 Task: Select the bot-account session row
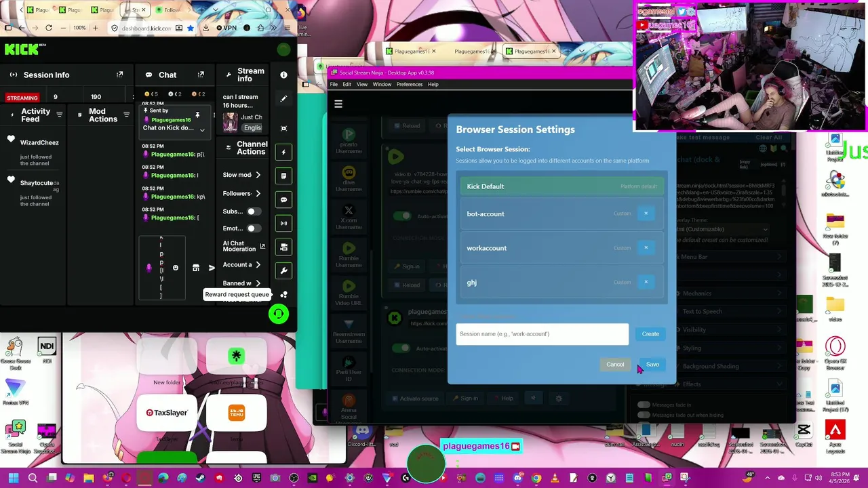(562, 213)
